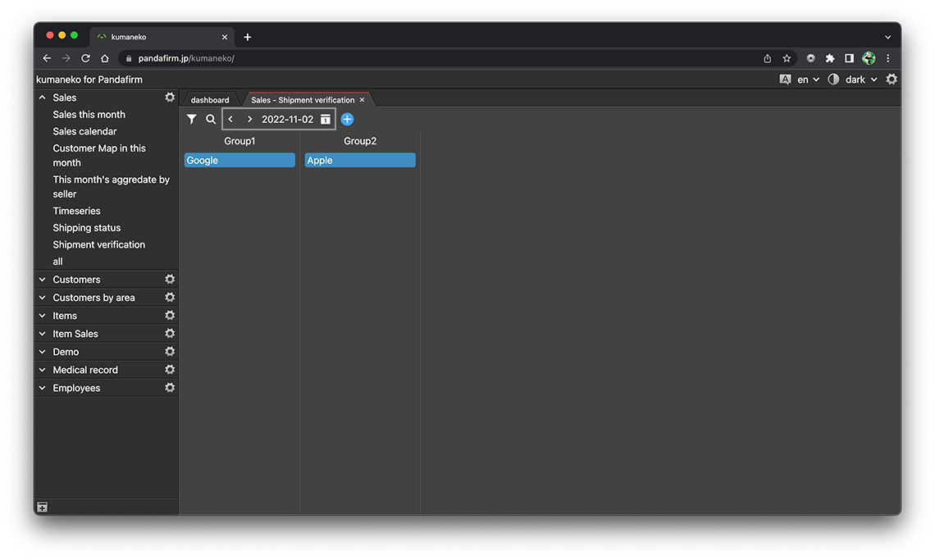Click the blue add record button
Screen dimensions: 935x560
click(347, 120)
